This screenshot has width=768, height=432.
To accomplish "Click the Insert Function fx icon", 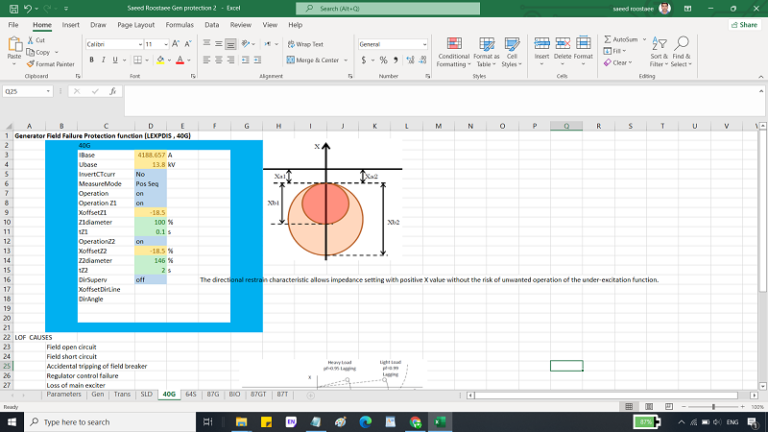I will 112,91.
